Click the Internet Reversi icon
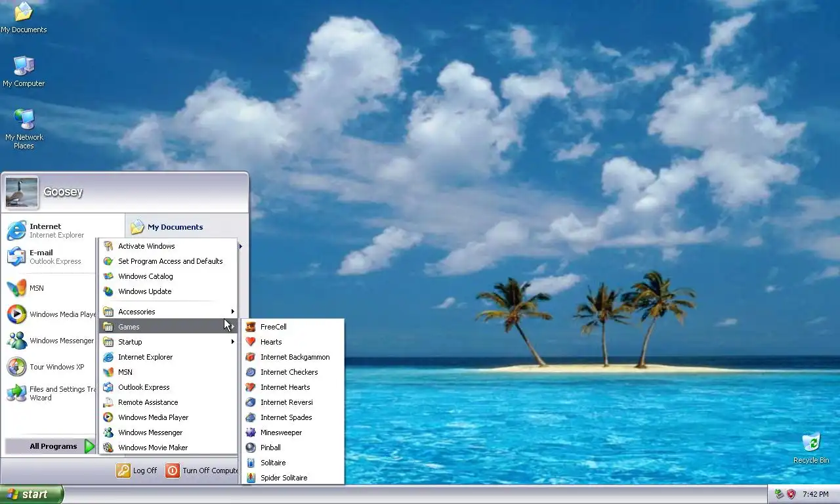Image resolution: width=840 pixels, height=504 pixels. [x=250, y=402]
